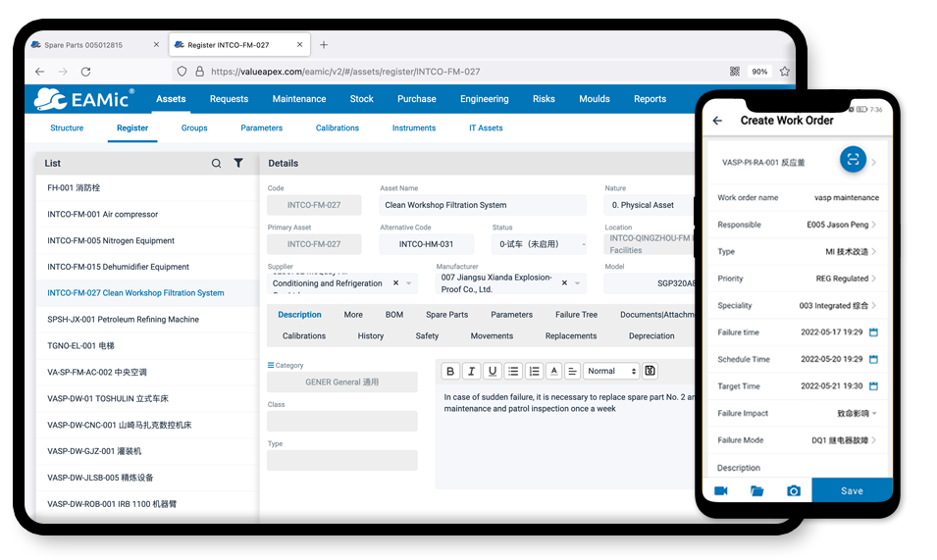Expand the Supplier dropdown arrow
Image resolution: width=937 pixels, height=560 pixels.
click(x=409, y=283)
